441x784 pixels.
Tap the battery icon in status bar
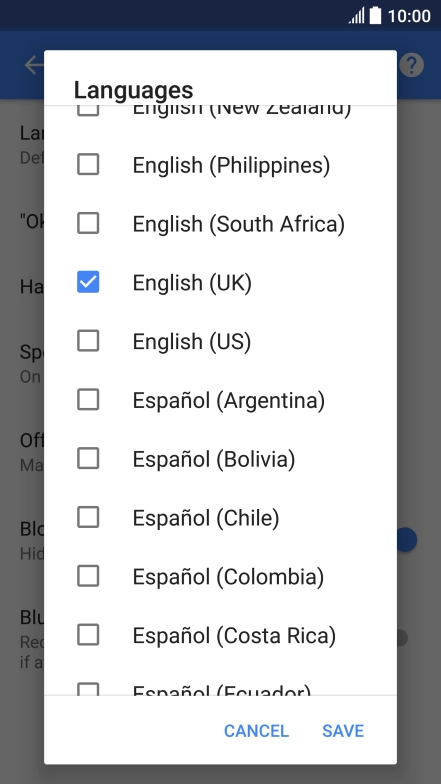coord(376,16)
